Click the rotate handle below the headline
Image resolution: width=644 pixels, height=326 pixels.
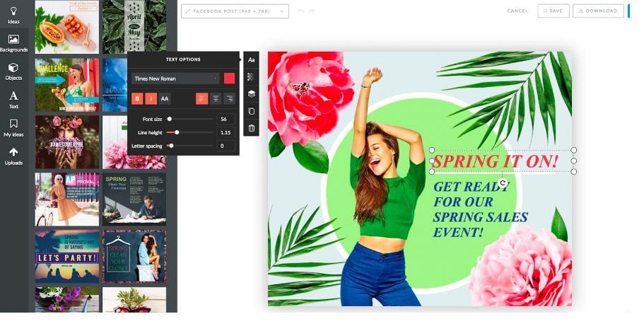click(x=503, y=183)
